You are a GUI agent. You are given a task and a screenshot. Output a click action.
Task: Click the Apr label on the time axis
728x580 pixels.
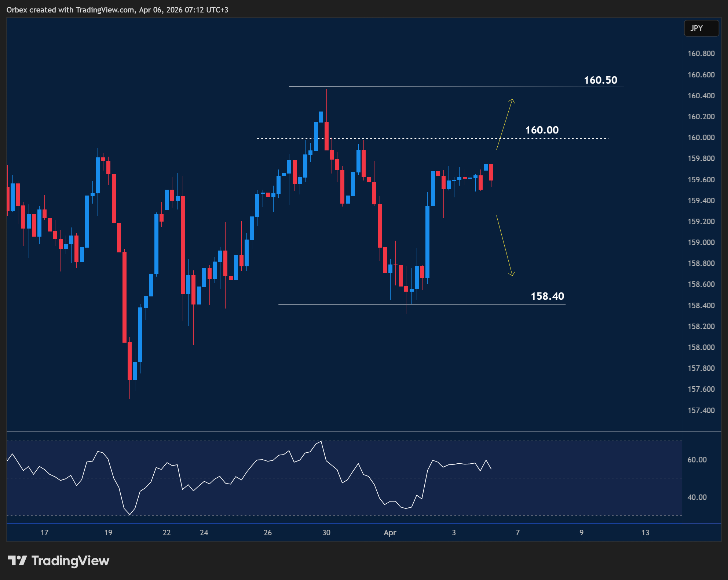point(390,533)
